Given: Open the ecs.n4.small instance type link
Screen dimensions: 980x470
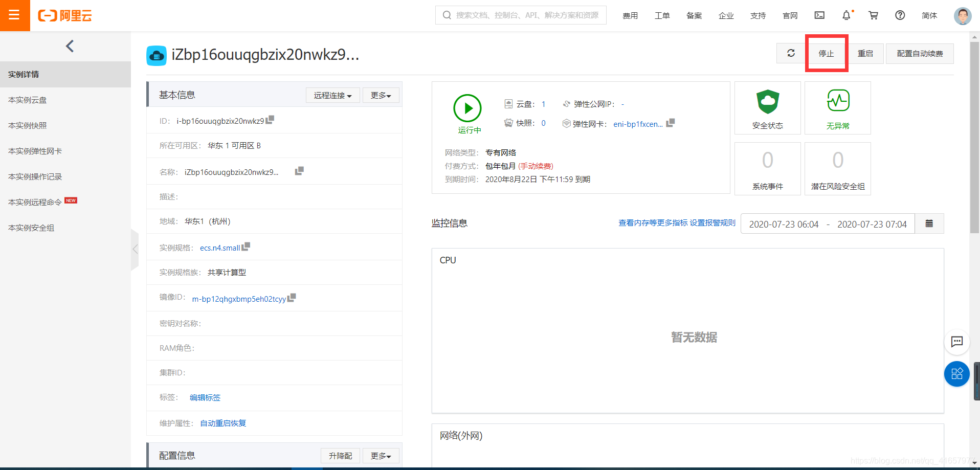Looking at the screenshot, I should point(220,248).
